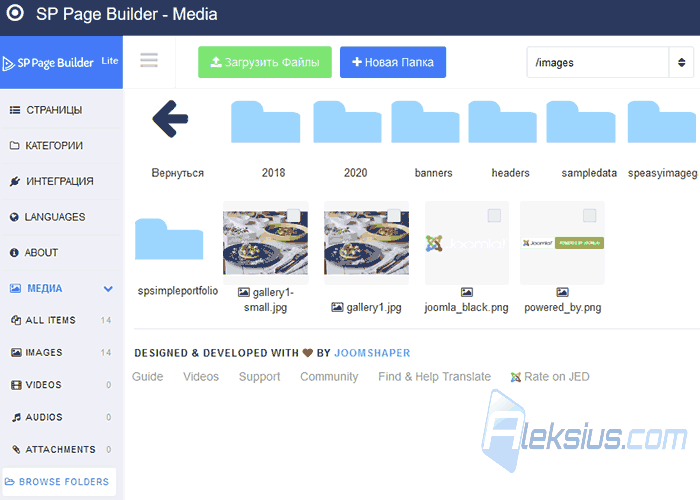
Task: Check the gallery1-small.jpg checkbox
Action: coord(293,216)
